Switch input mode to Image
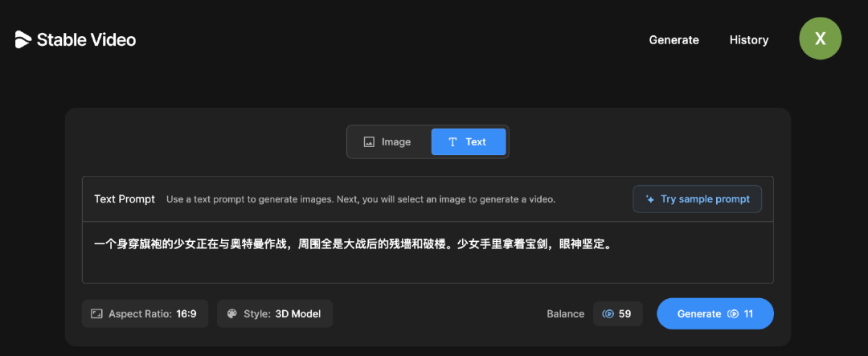This screenshot has width=868, height=356. [x=389, y=142]
